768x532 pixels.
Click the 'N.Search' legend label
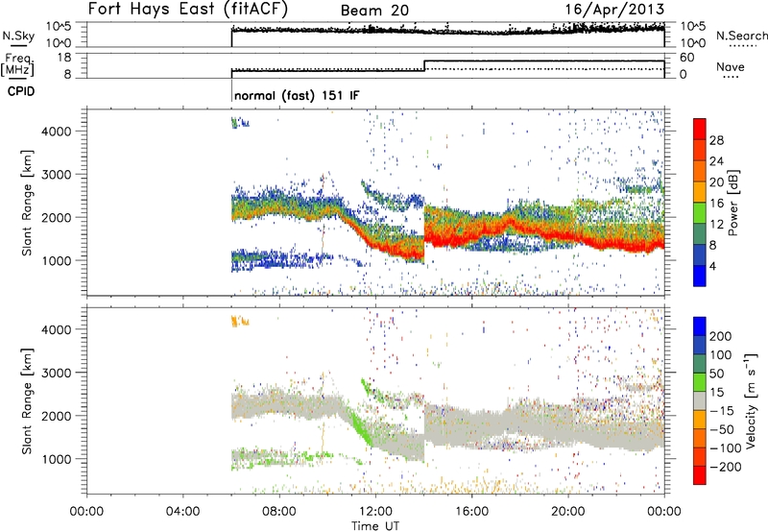coord(741,36)
